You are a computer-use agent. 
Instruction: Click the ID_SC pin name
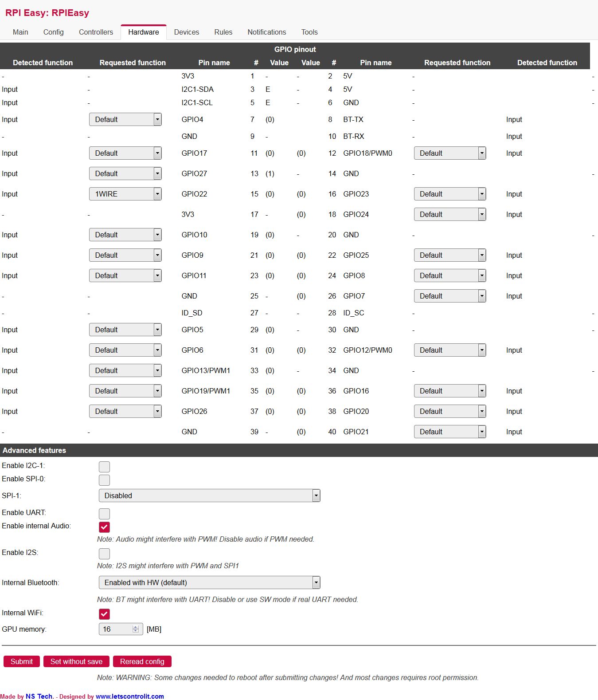(354, 313)
